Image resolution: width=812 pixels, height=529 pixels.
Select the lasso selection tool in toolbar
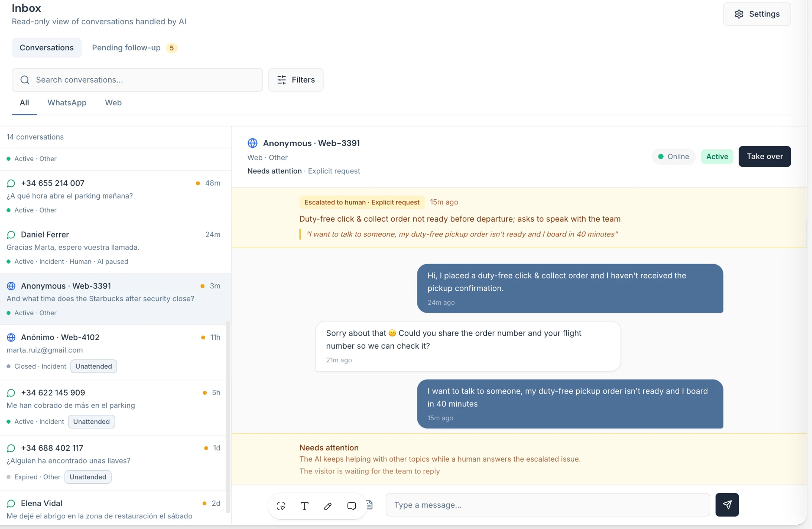pos(281,506)
